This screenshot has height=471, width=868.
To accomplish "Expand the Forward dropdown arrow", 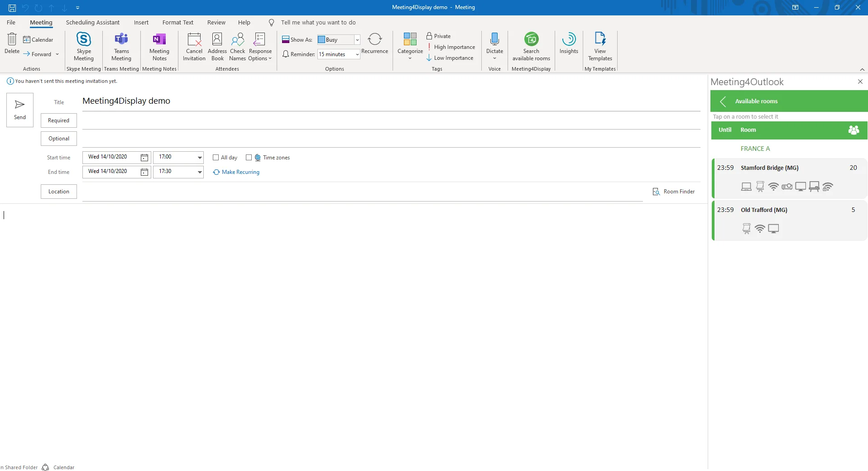I will pos(57,54).
